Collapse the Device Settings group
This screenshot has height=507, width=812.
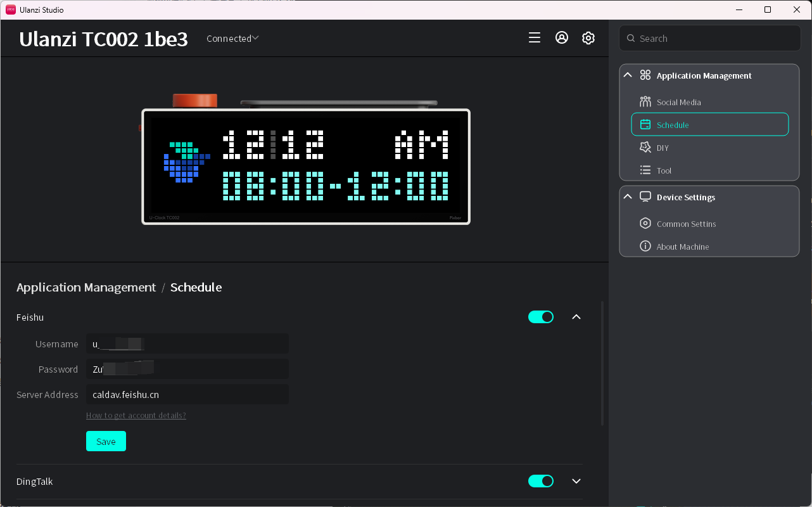[628, 197]
